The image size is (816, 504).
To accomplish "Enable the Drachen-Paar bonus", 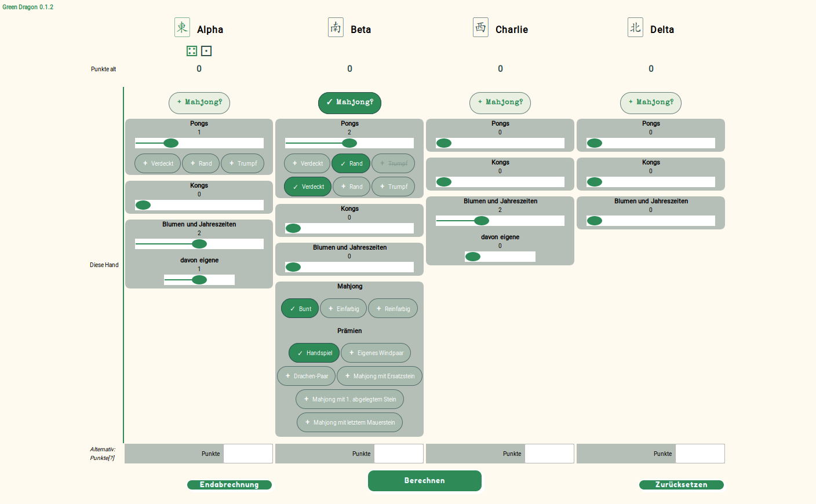I will point(306,376).
